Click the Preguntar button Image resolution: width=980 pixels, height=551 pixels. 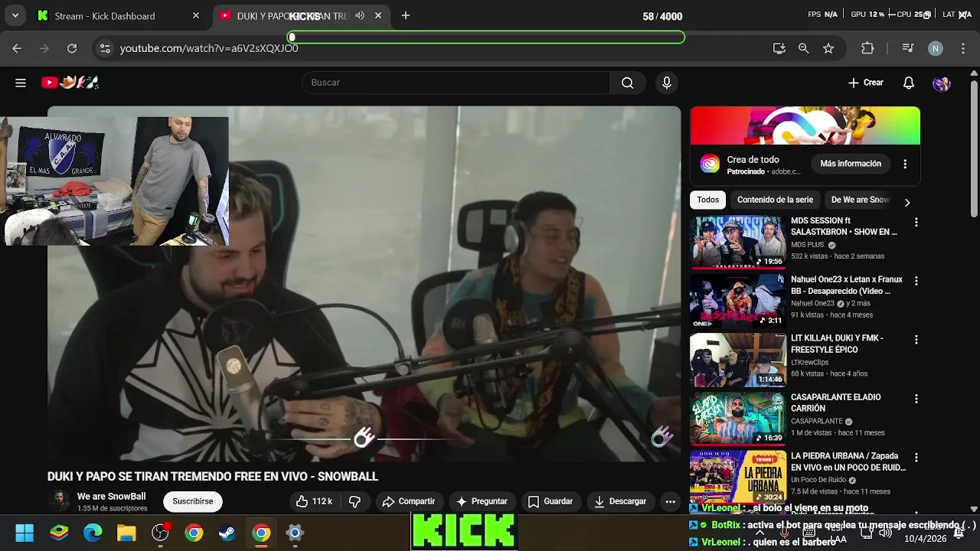(x=482, y=501)
